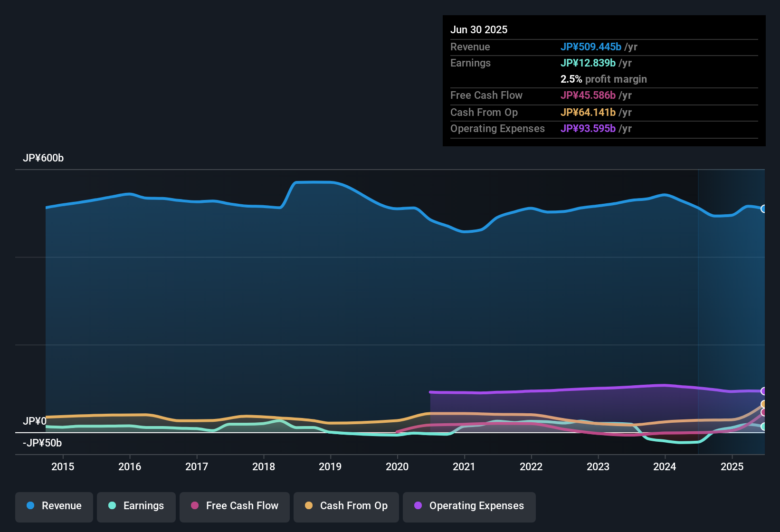The height and width of the screenshot is (532, 780).
Task: Click the 2020 year axis label
Action: coord(397,466)
